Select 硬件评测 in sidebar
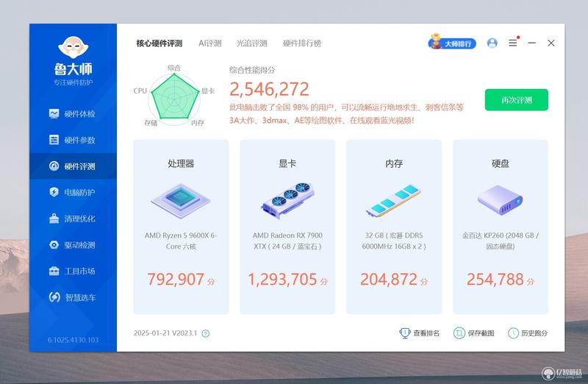Screen dimensions: 588x384 tap(72, 166)
